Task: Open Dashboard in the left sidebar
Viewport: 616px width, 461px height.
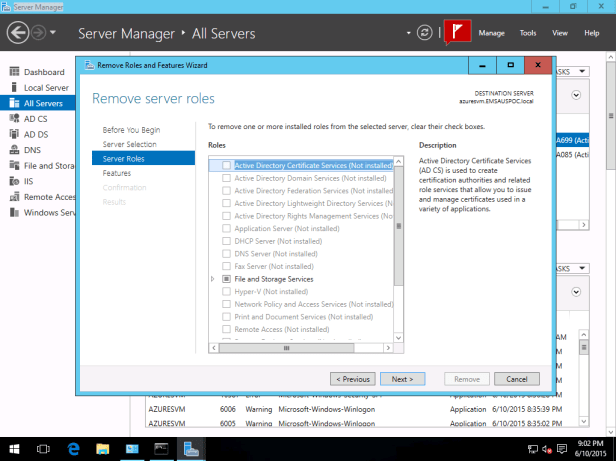Action: point(43,72)
